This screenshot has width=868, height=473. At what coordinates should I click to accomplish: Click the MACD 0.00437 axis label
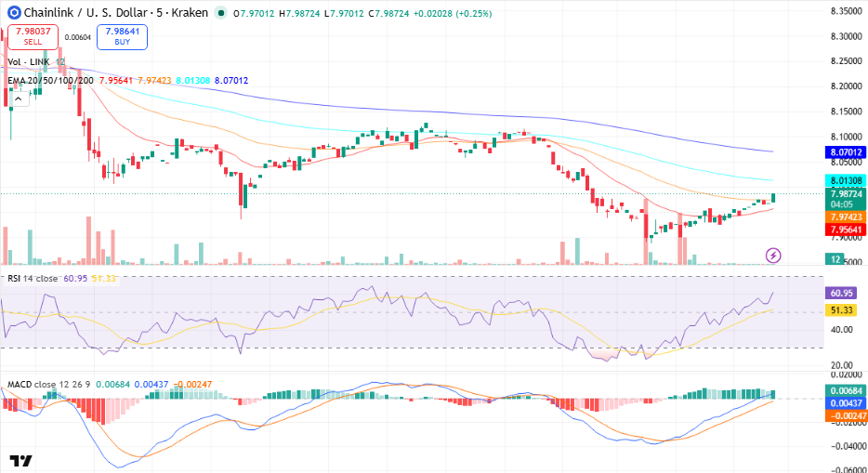point(846,403)
